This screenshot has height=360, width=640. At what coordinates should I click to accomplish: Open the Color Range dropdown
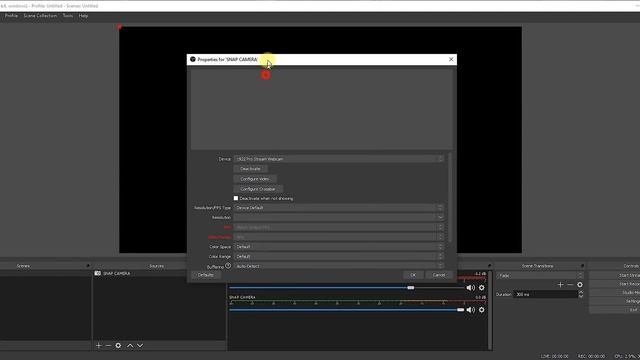[x=338, y=257]
